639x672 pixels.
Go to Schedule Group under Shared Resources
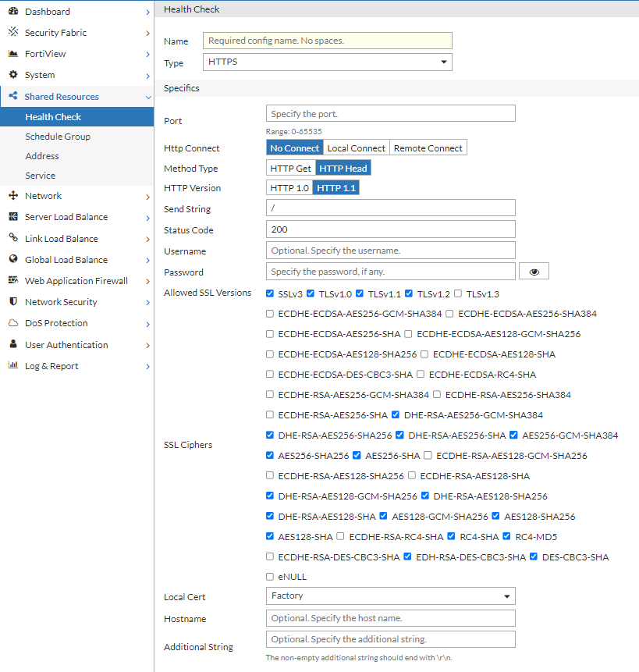[59, 136]
